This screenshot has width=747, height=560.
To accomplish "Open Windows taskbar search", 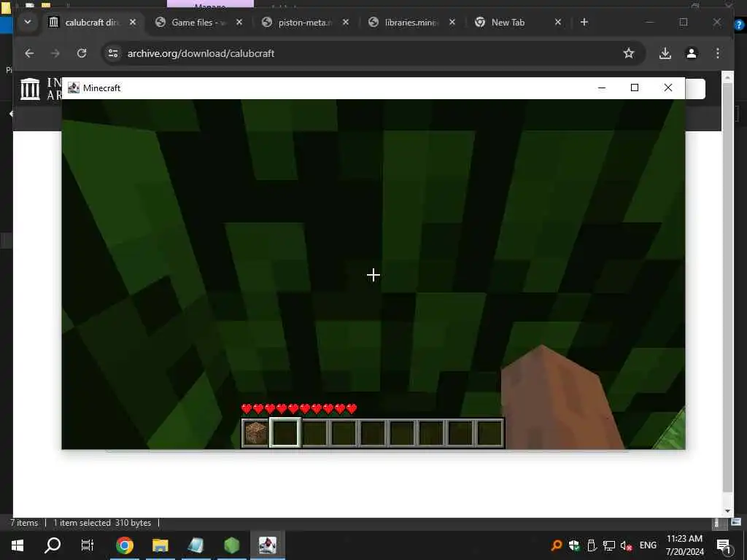I will (x=53, y=545).
